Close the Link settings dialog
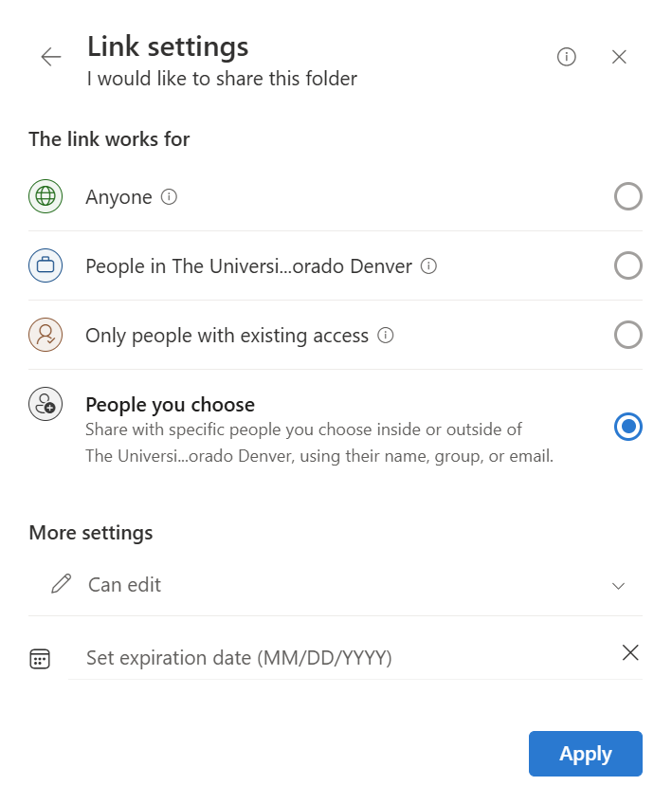The height and width of the screenshot is (804, 672). (x=619, y=57)
